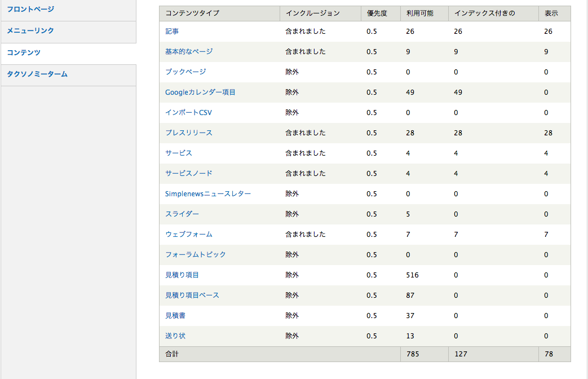Click the サービス content type link
Viewport: 588px width, 379px height.
pos(179,153)
